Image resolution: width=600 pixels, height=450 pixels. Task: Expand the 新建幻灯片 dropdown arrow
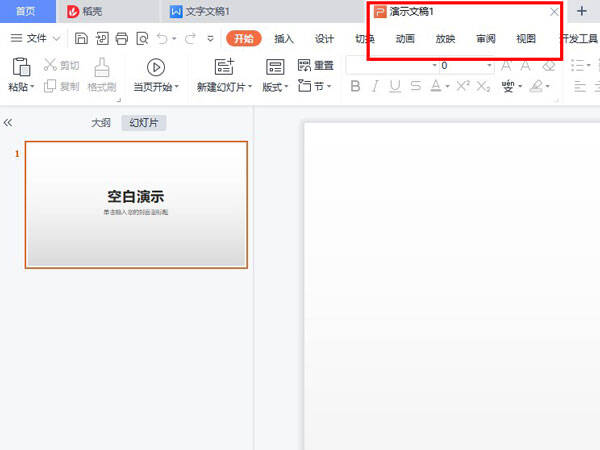[x=250, y=87]
